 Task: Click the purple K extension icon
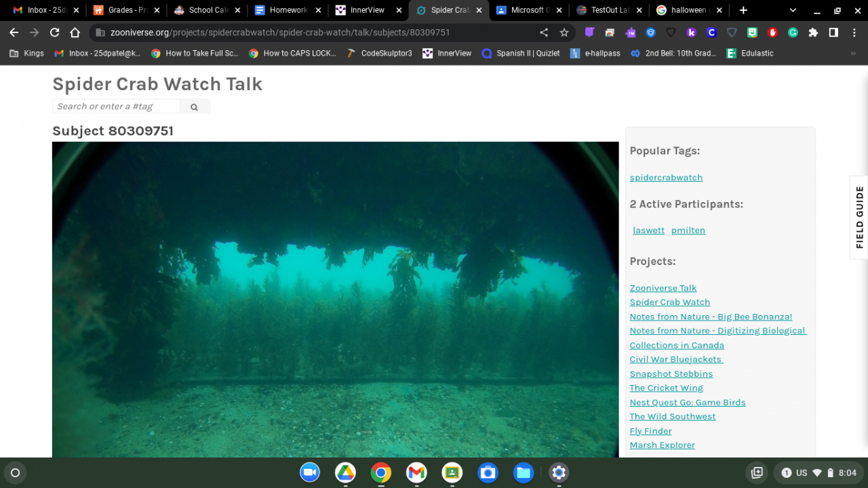691,33
